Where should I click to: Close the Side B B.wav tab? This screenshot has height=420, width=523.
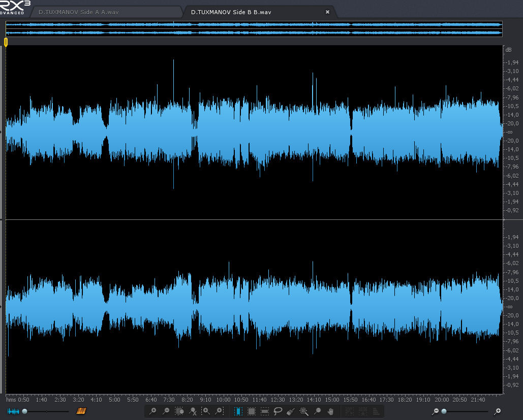click(327, 12)
